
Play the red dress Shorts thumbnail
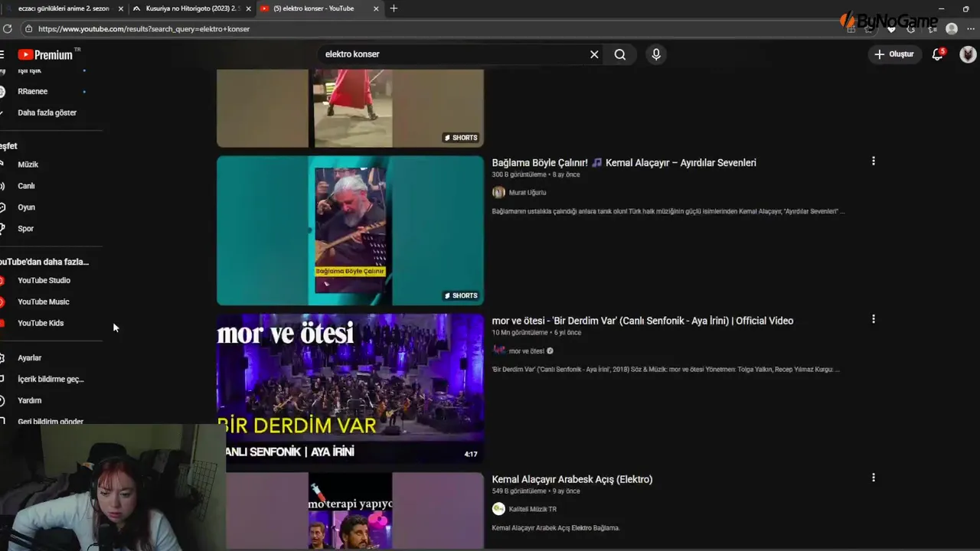point(350,108)
